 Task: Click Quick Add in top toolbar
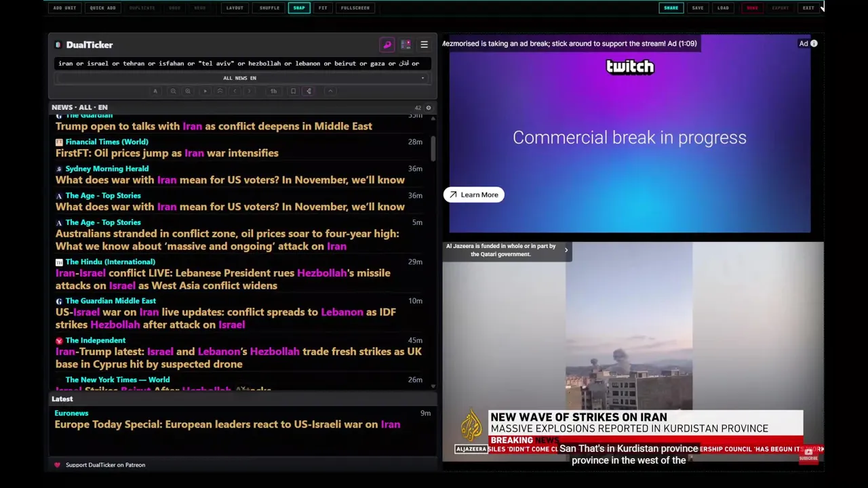102,8
